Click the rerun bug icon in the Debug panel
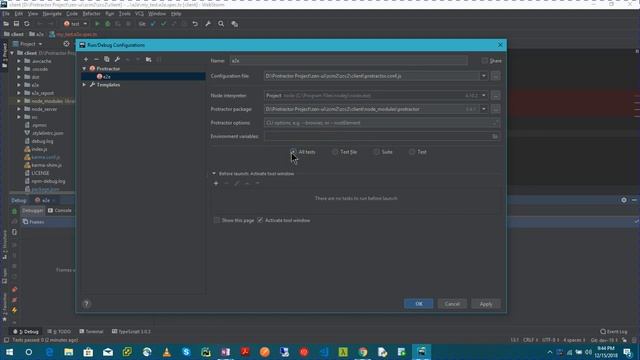 coord(14,211)
